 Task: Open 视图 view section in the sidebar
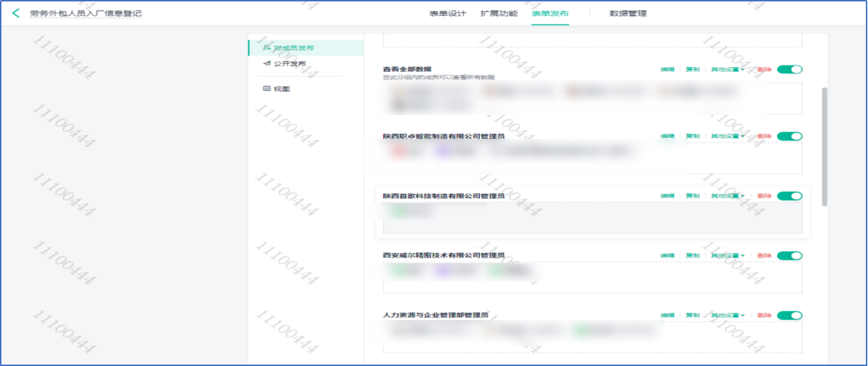282,89
